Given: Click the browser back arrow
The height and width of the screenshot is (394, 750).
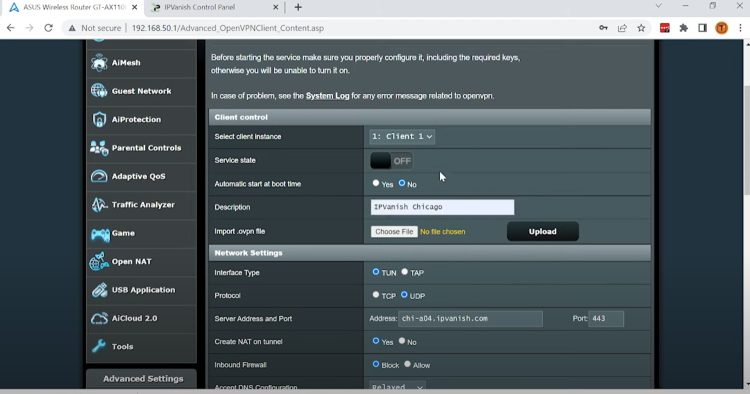Looking at the screenshot, I should [11, 28].
